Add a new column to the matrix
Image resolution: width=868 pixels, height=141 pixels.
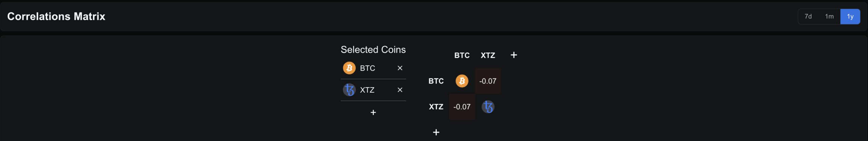coord(514,55)
